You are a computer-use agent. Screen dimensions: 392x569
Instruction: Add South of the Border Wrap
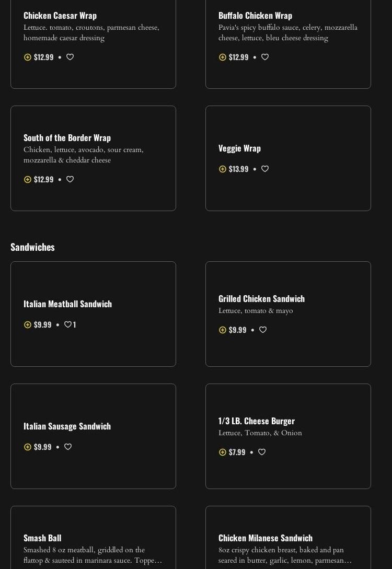[x=28, y=180]
